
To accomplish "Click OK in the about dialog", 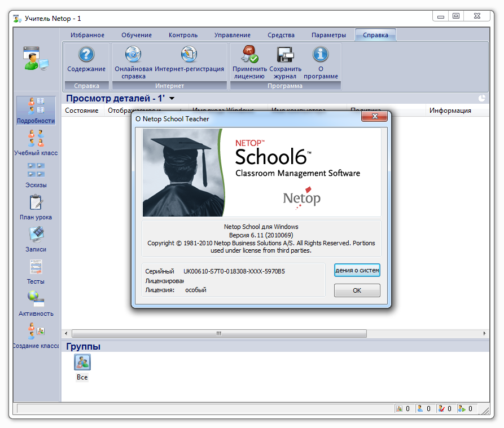I will pos(357,290).
